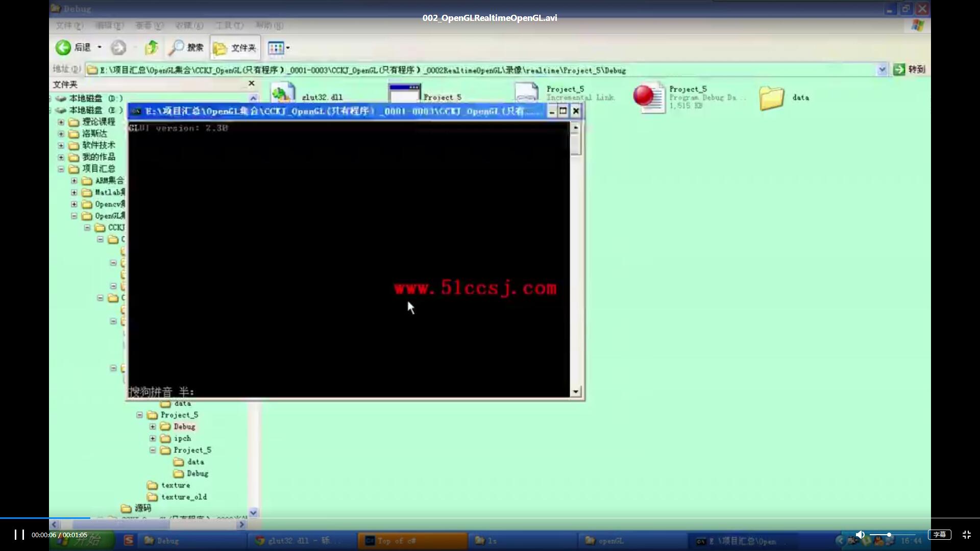Switch to Top of c# taskbar item
This screenshot has width=980, height=551.
(412, 541)
